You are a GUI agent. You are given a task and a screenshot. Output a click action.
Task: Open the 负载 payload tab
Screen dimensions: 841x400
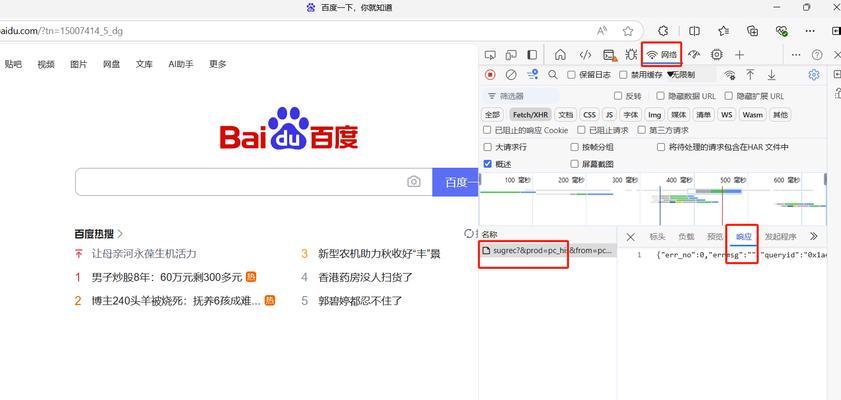click(x=686, y=236)
